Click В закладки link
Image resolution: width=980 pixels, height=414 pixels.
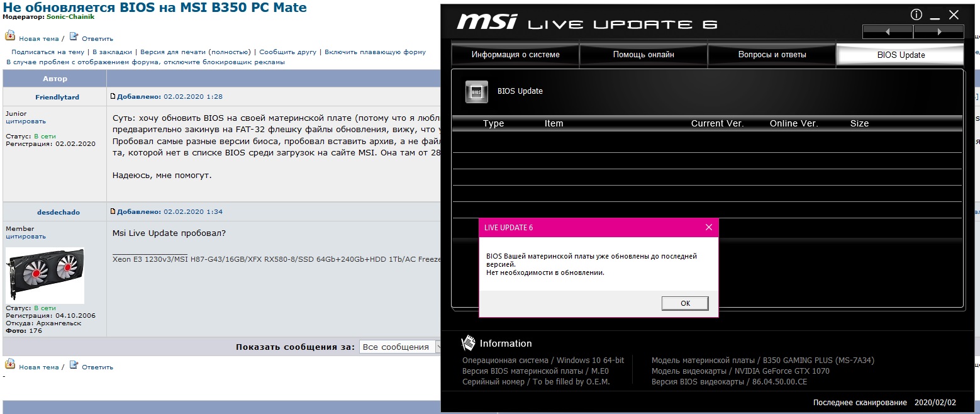pos(112,52)
